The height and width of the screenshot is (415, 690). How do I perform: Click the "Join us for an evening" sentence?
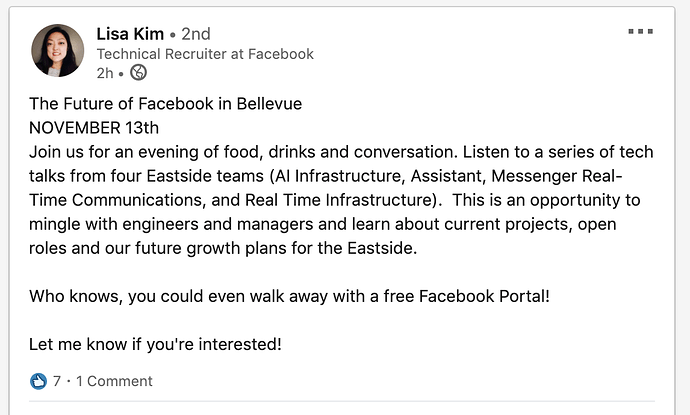(x=243, y=152)
